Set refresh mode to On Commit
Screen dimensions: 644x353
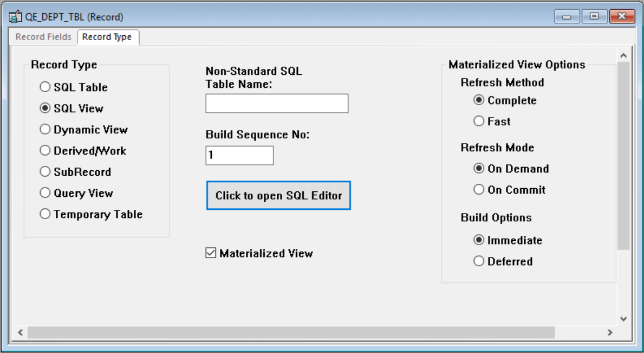coord(479,190)
